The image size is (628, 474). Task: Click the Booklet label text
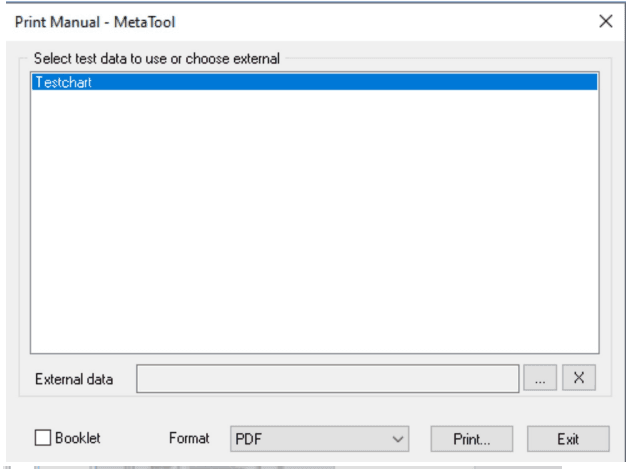[77, 438]
